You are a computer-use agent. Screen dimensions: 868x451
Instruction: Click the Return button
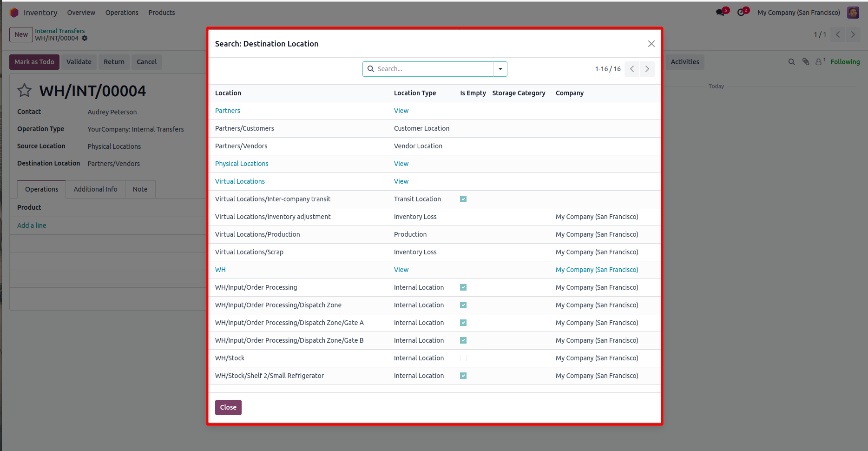114,62
